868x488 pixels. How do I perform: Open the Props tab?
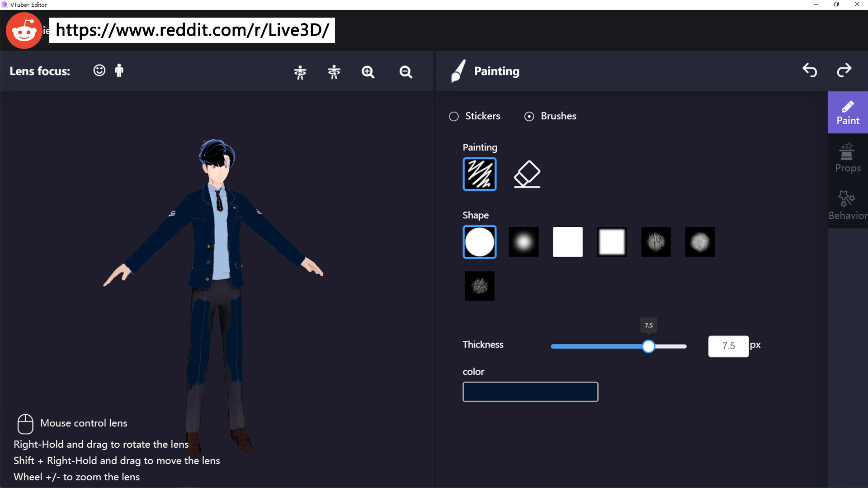tap(848, 158)
